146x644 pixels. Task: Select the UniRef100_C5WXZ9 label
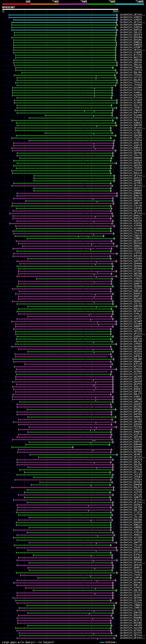(x=131, y=236)
